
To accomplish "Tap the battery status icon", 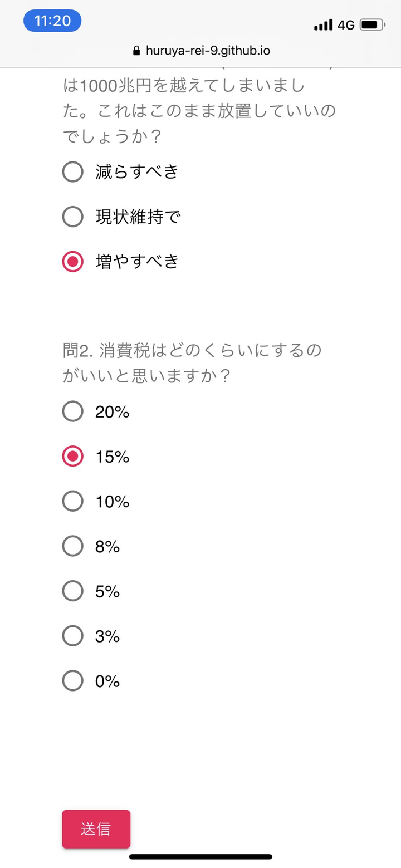I will [371, 24].
